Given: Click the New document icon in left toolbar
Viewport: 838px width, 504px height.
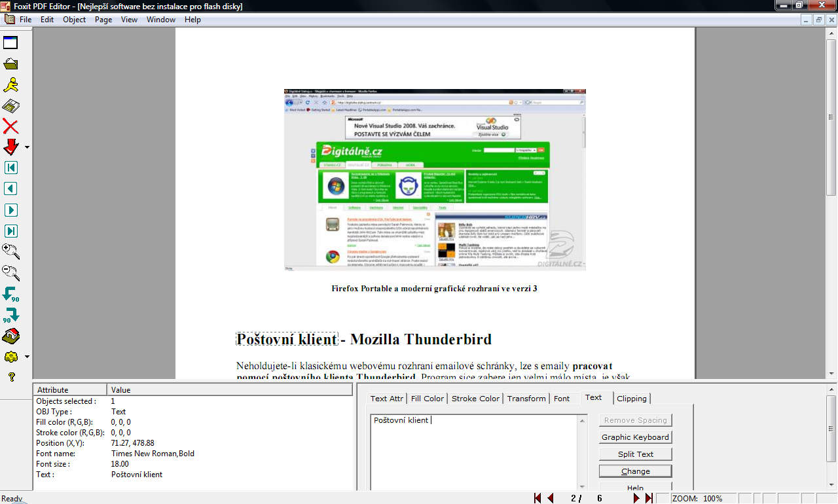Looking at the screenshot, I should pos(10,43).
